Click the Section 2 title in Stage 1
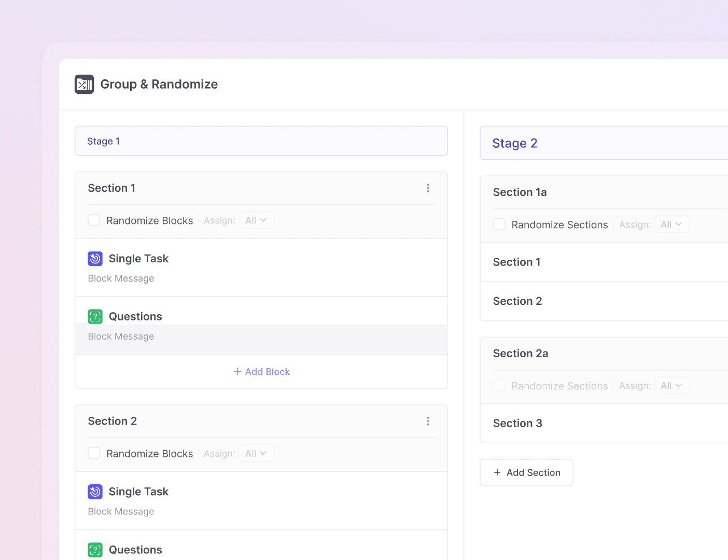Viewport: 728px width, 560px height. point(113,421)
